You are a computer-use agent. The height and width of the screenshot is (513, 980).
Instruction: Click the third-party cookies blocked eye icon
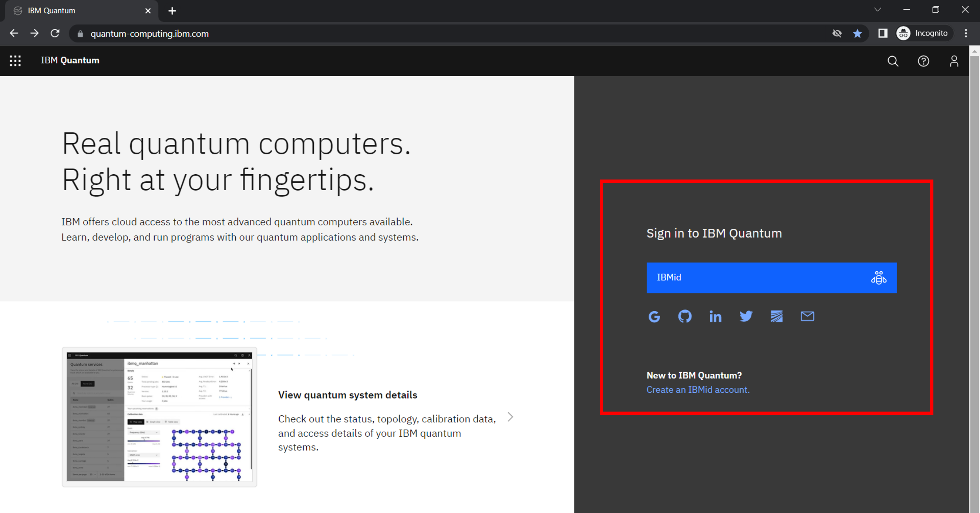[837, 33]
